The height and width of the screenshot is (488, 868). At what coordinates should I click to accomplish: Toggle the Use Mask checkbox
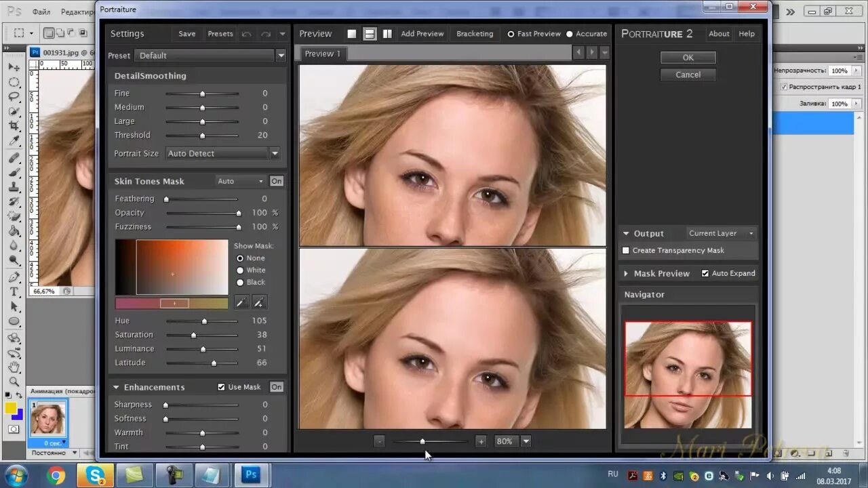pyautogui.click(x=221, y=387)
